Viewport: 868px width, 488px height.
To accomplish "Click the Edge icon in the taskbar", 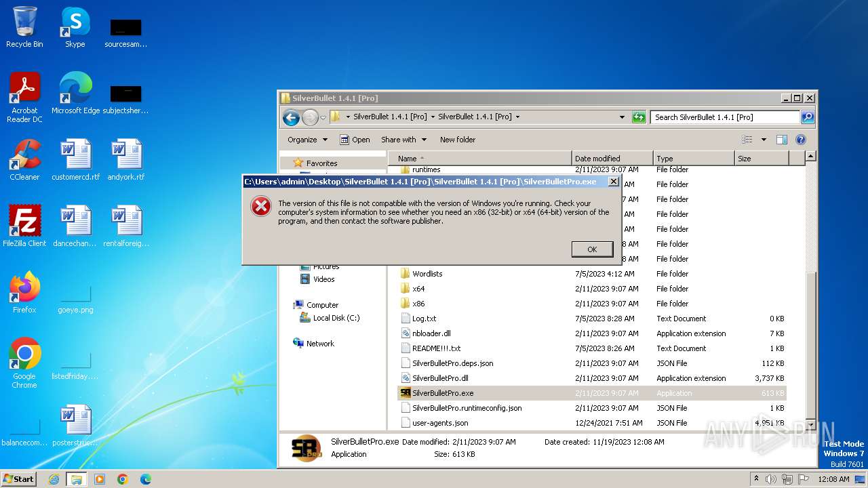I will pyautogui.click(x=146, y=479).
